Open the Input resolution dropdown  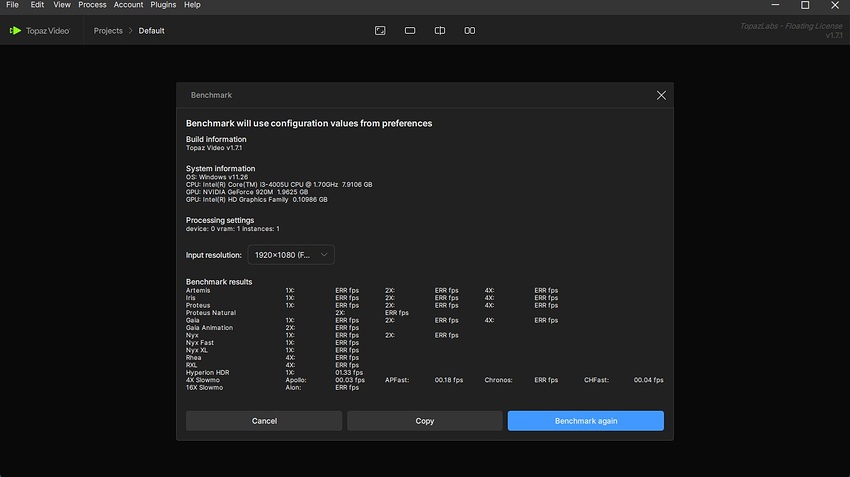point(291,255)
